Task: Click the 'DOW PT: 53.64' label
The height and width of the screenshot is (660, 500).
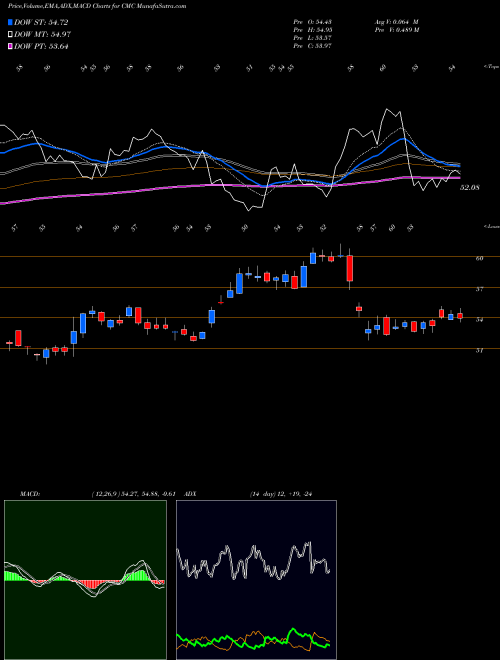Action: 41,46
